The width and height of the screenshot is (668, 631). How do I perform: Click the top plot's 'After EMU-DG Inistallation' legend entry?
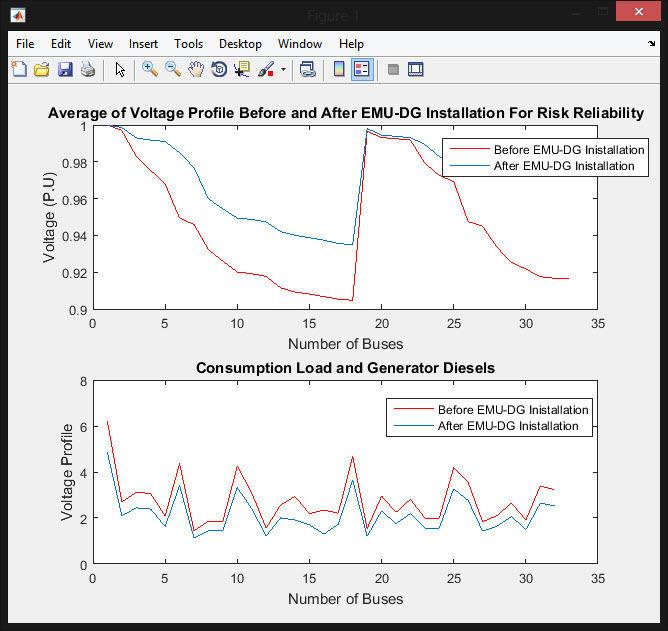[542, 166]
